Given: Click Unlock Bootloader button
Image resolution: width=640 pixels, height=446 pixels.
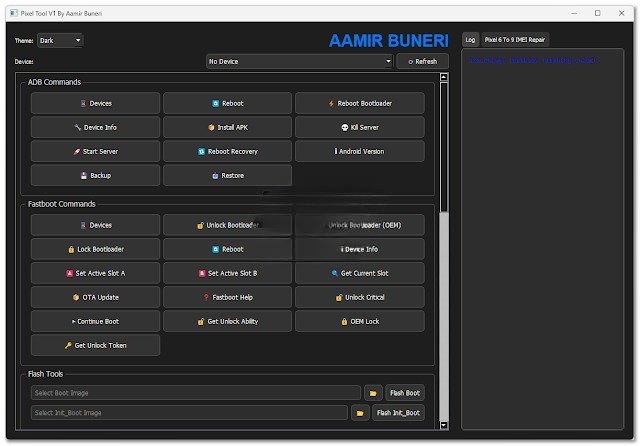Looking at the screenshot, I should click(x=227, y=225).
